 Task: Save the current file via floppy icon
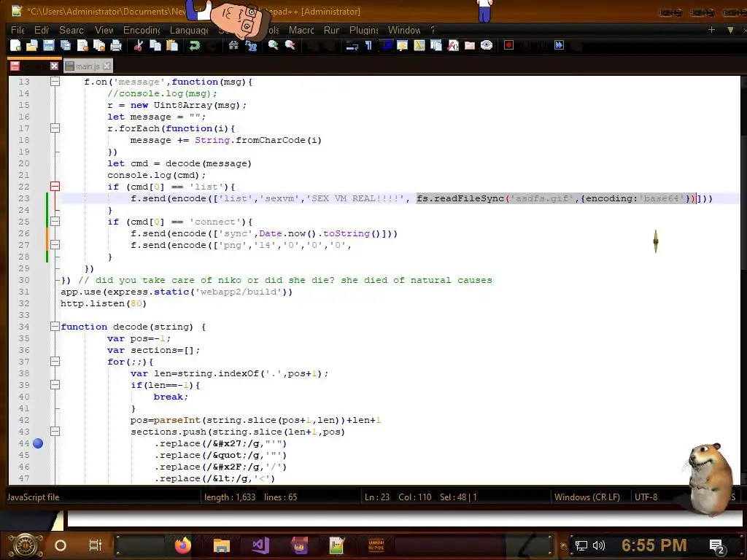click(49, 46)
